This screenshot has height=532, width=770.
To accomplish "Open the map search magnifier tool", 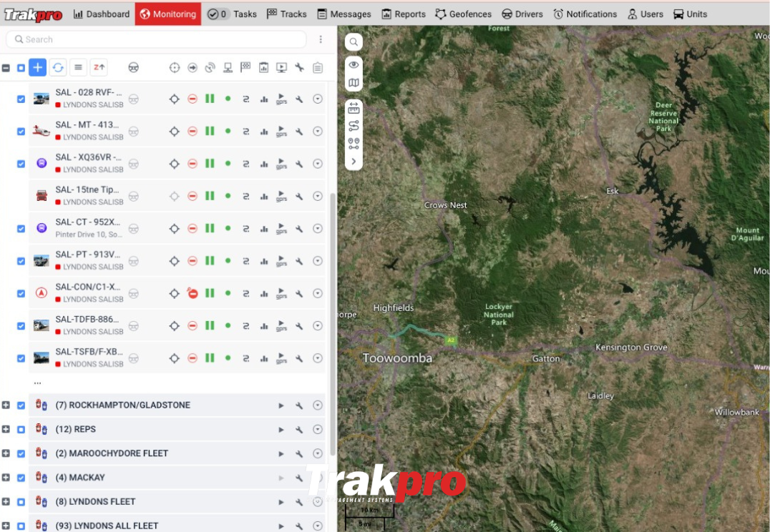I will 354,42.
